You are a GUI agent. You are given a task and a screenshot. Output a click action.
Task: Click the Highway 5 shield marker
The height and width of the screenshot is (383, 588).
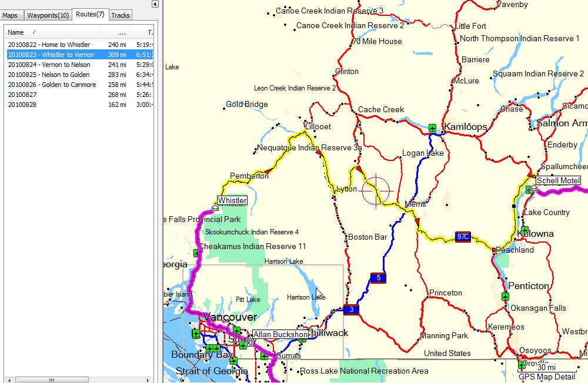[x=378, y=278]
